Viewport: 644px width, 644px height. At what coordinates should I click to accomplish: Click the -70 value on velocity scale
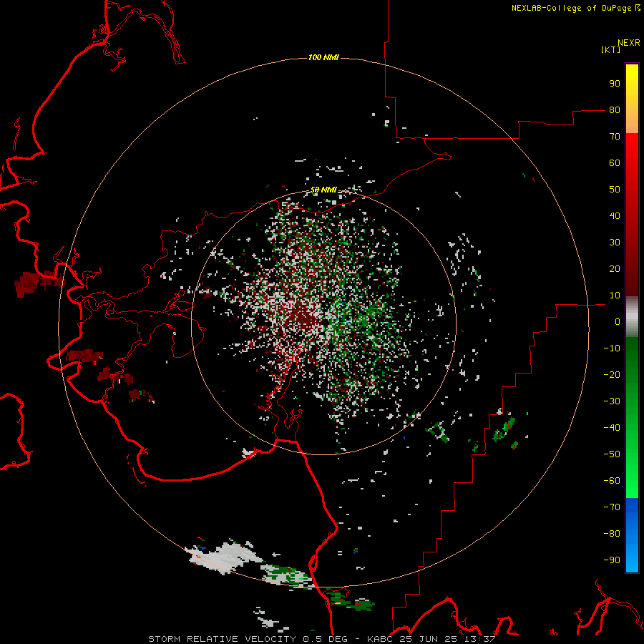click(612, 507)
